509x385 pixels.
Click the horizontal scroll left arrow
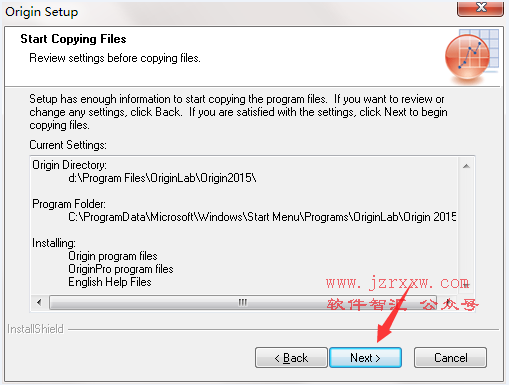(39, 302)
